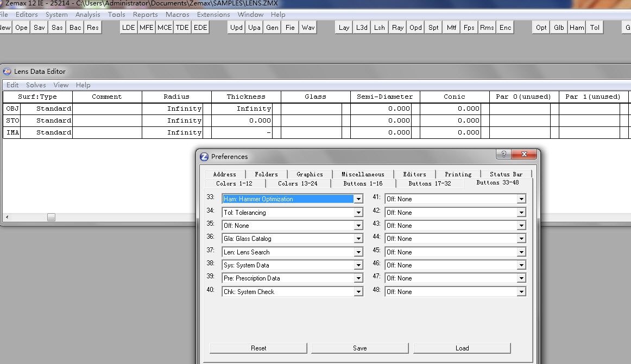Click the Bac backup toolbar button
631x364 pixels.
coord(75,27)
